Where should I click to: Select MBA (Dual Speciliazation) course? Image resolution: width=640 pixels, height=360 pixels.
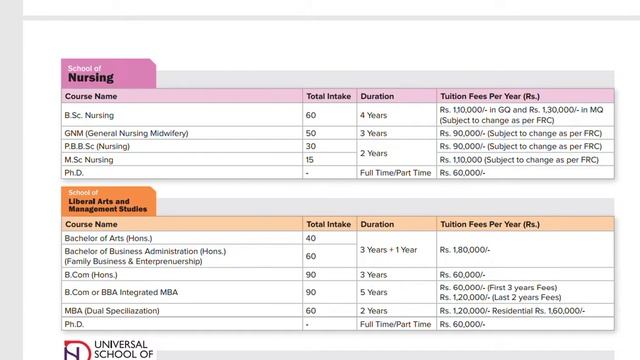(x=112, y=311)
